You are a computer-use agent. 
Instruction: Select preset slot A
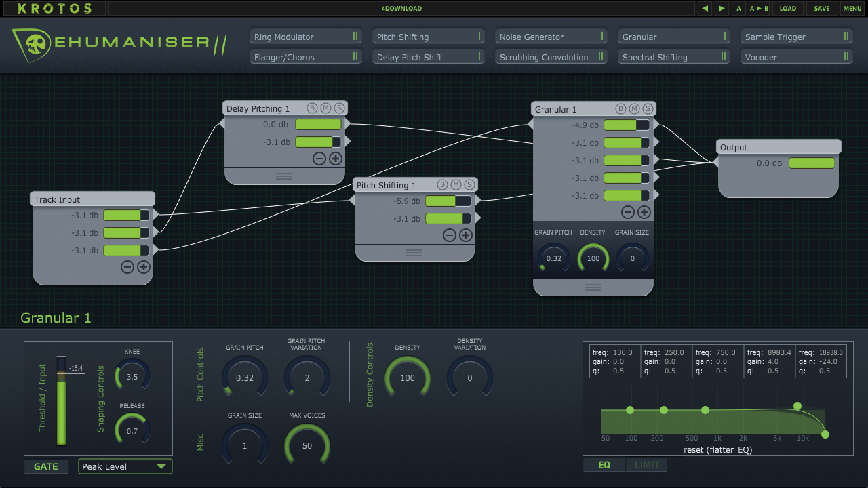[738, 9]
